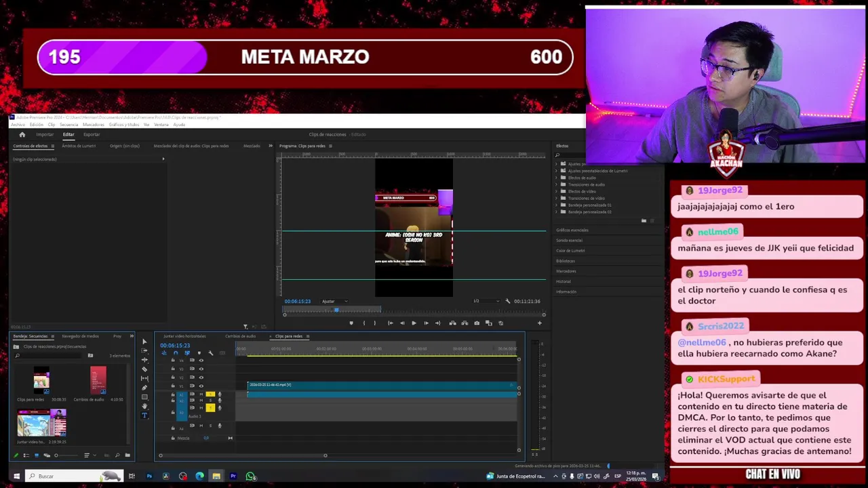This screenshot has height=488, width=868.
Task: Select the Slip tool
Action: click(144, 378)
